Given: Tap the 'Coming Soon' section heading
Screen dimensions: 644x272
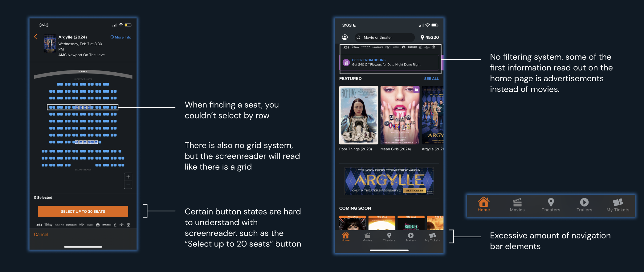Looking at the screenshot, I should click(355, 208).
